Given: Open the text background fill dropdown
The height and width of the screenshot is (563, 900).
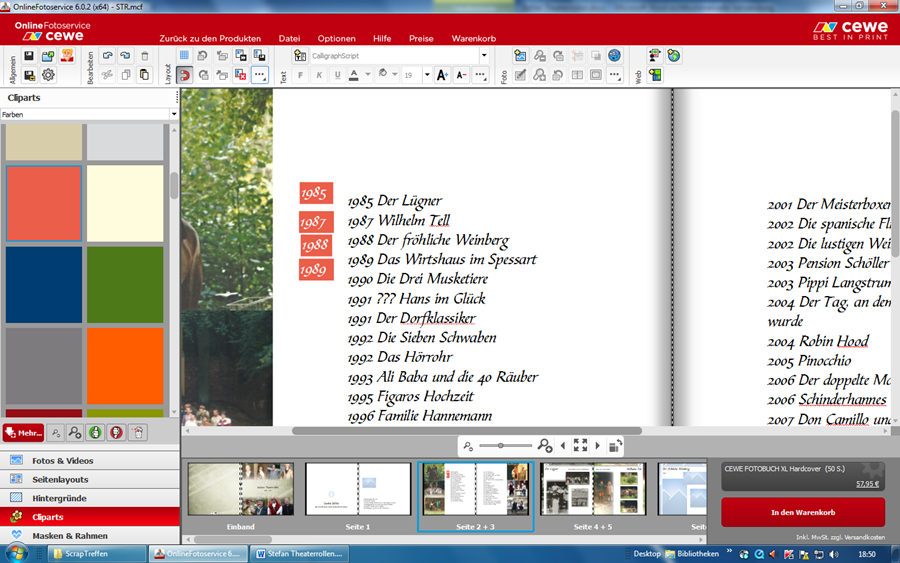Looking at the screenshot, I should tap(395, 75).
